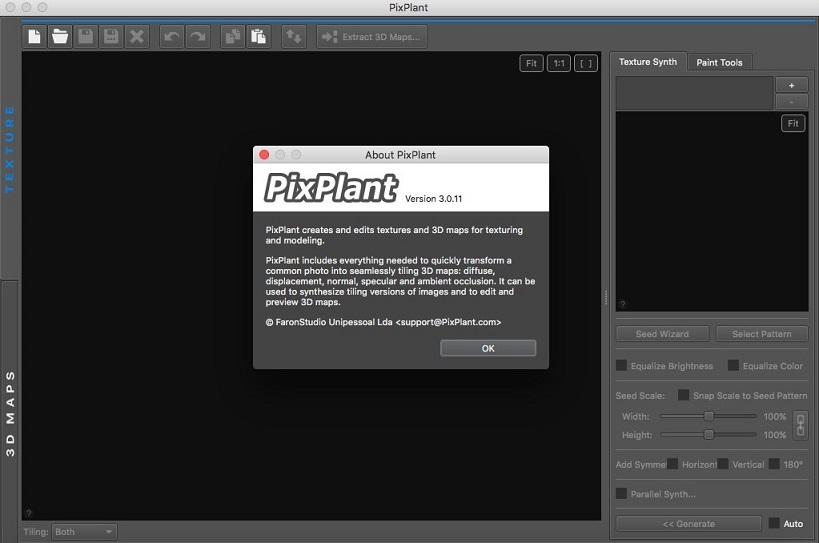Toggle the Parallel Synth checkbox

click(622, 493)
